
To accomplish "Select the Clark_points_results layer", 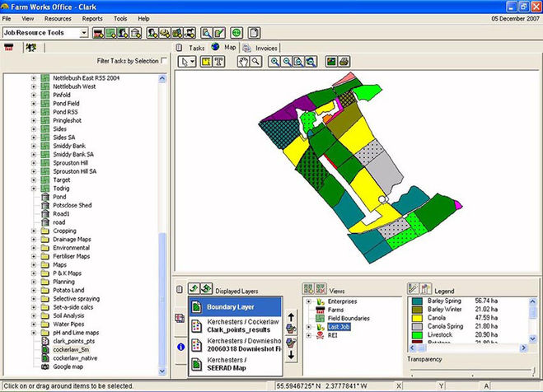I will pyautogui.click(x=236, y=326).
